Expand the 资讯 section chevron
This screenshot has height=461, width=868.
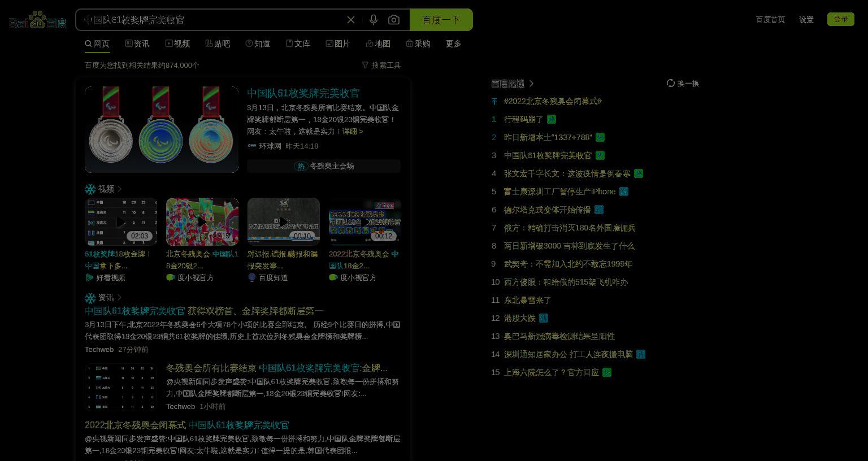pyautogui.click(x=119, y=297)
